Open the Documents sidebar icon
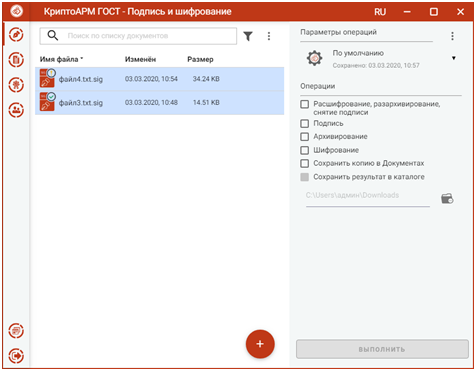 (16, 60)
